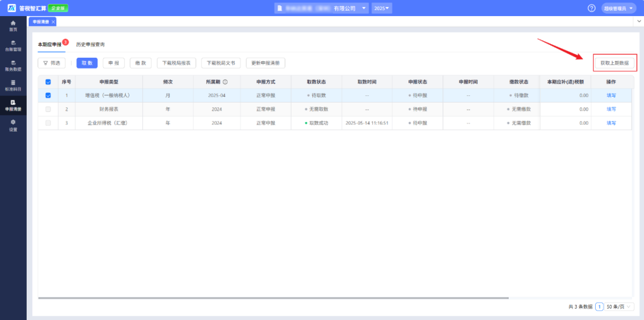Screen dimensions: 644x320
Task: Select 申报清册 sidebar icon
Action: pos(13,105)
